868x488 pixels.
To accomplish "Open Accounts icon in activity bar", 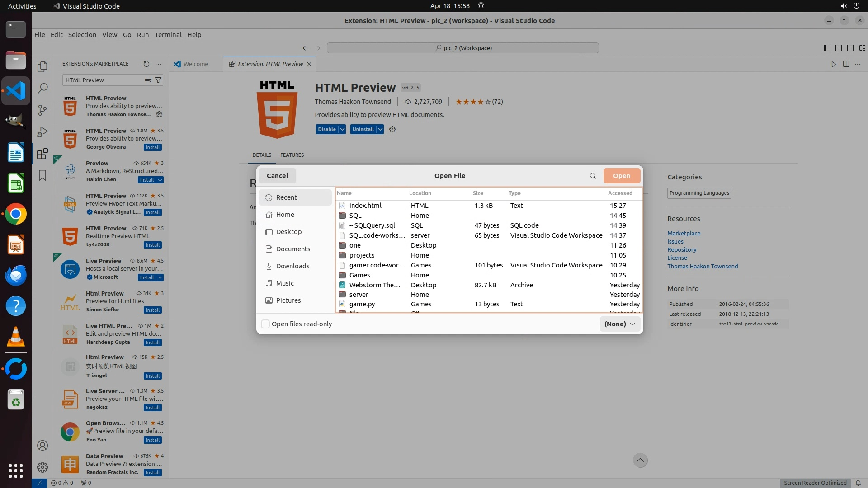I will coord(42,446).
